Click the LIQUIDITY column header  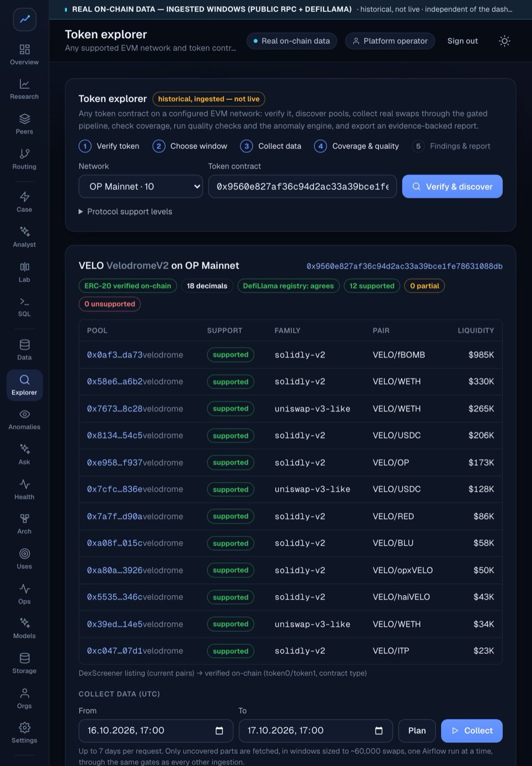tap(475, 331)
